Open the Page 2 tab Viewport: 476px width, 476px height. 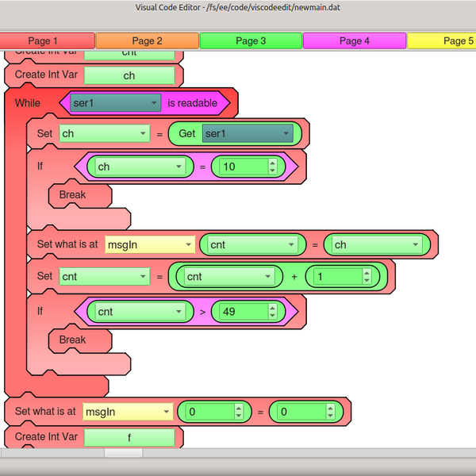pyautogui.click(x=148, y=40)
